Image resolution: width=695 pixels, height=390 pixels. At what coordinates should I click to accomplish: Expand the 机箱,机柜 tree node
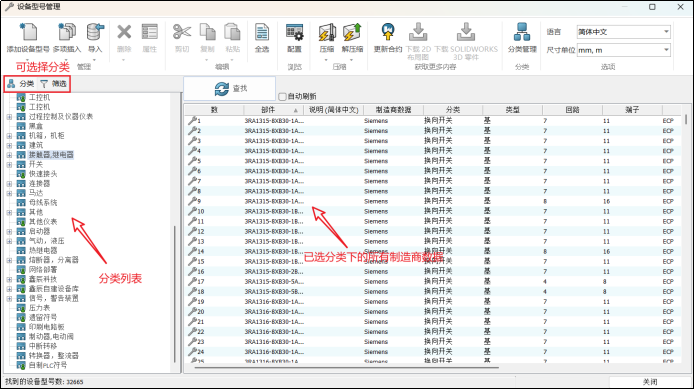(9, 136)
